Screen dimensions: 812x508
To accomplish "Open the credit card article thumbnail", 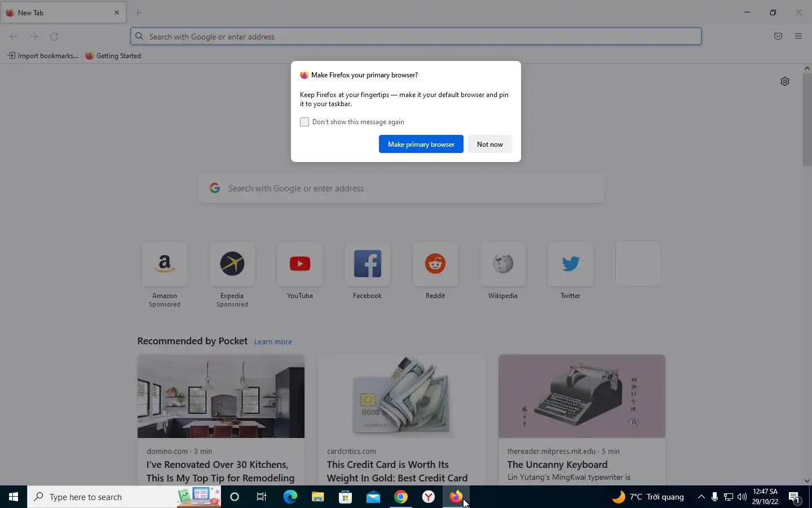I will pos(401,396).
